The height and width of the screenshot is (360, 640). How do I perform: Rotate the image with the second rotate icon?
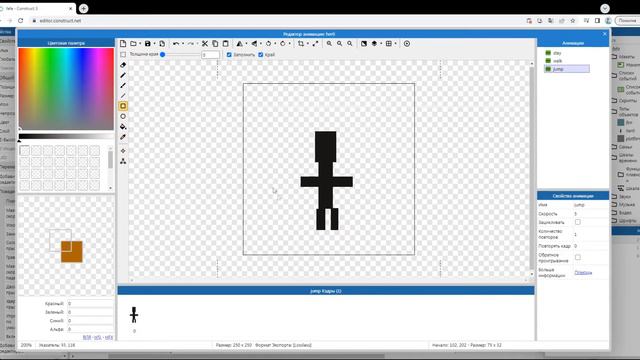(282, 43)
